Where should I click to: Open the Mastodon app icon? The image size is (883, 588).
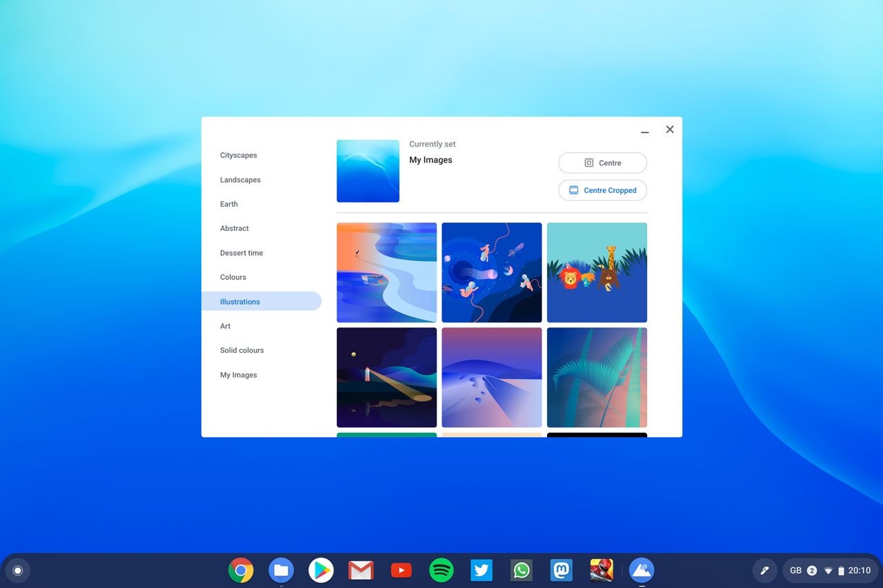562,570
